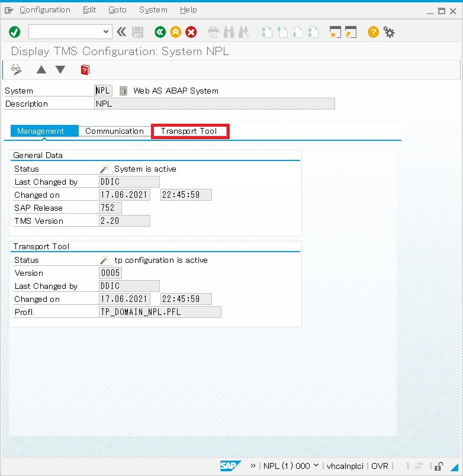Click the Profl. TP_DOMAIN_NPL.PFL field

coord(160,312)
